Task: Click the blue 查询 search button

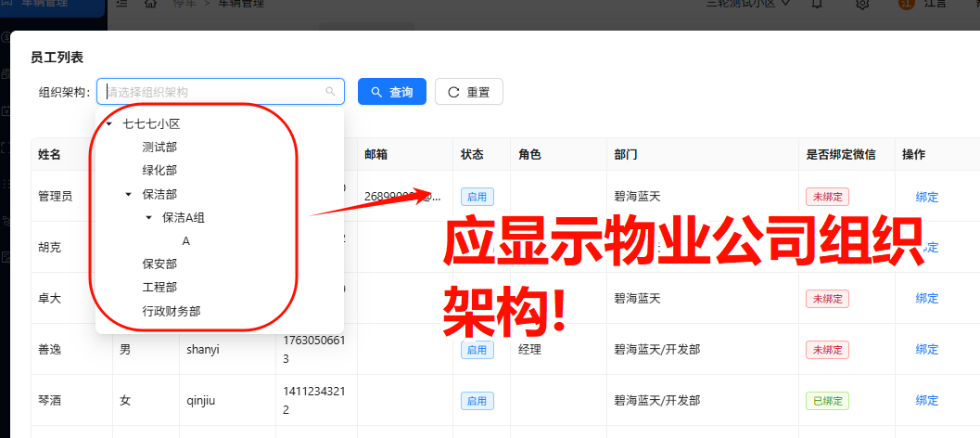Action: coord(391,92)
